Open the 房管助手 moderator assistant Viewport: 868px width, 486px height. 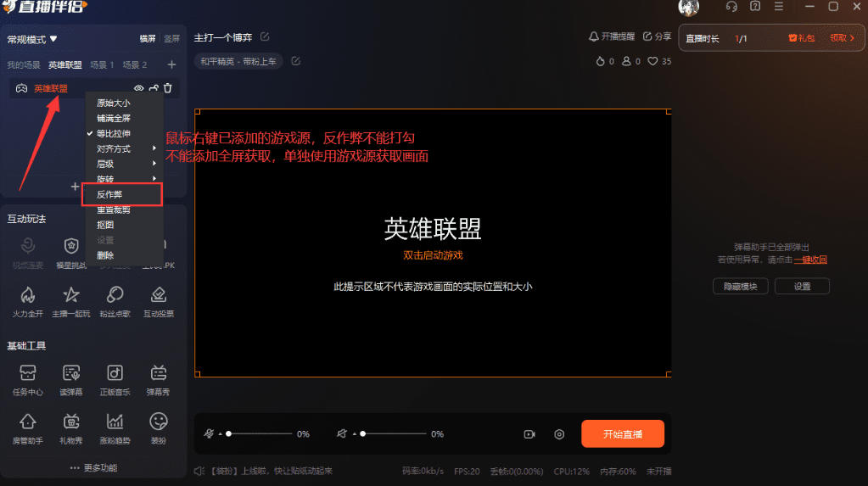point(28,428)
